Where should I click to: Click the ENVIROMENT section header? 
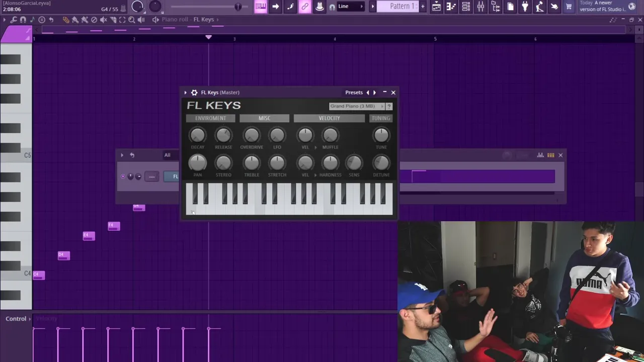tap(210, 118)
